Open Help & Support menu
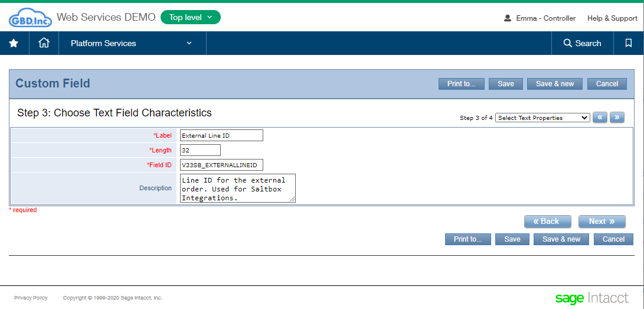 [612, 18]
